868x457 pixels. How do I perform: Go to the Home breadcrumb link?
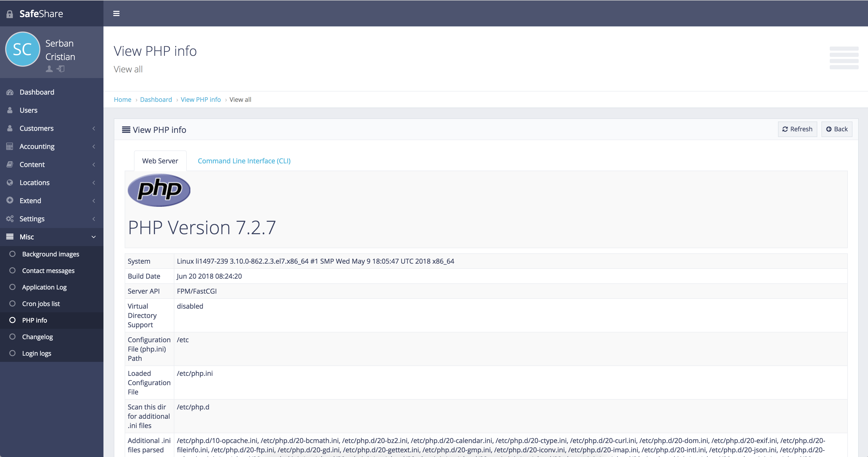(122, 100)
